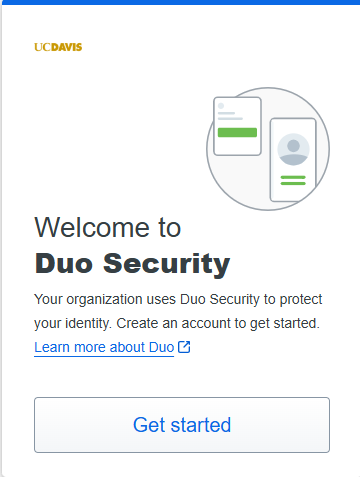Image resolution: width=360 pixels, height=477 pixels.
Task: Click the left login card in illustration
Action: (x=237, y=126)
